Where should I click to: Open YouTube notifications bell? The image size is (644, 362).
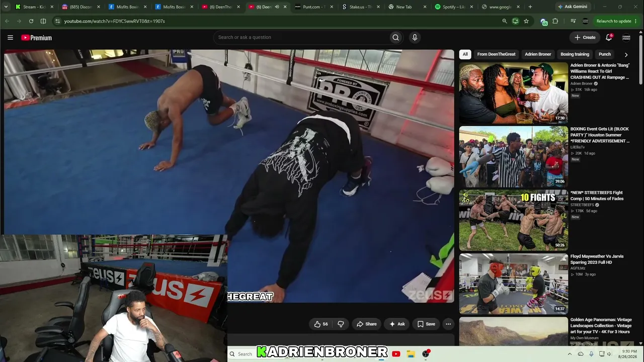coord(609,37)
